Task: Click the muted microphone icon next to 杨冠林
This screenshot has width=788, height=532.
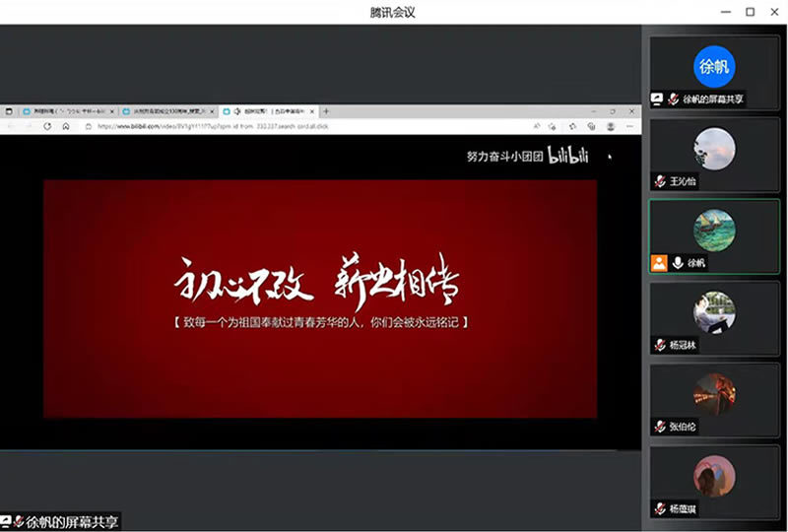Action: [x=660, y=345]
